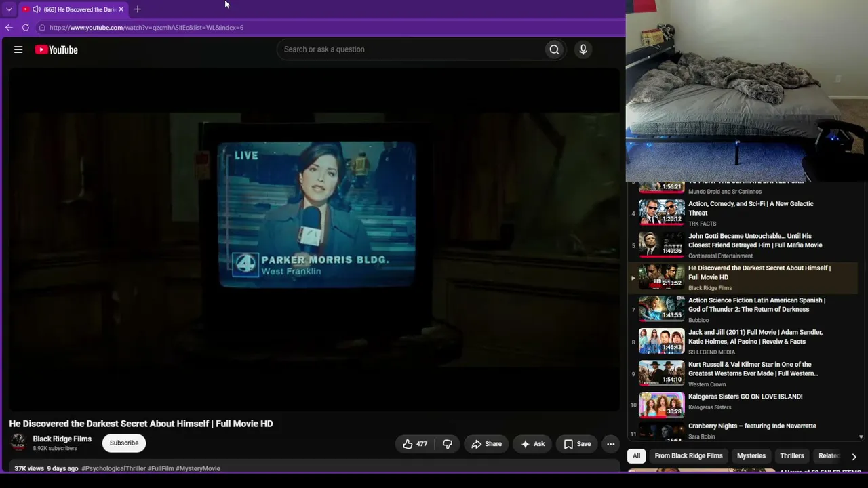This screenshot has width=868, height=488.
Task: Open the Kalogeras Sisters Love Island thumbnail
Action: [x=661, y=405]
